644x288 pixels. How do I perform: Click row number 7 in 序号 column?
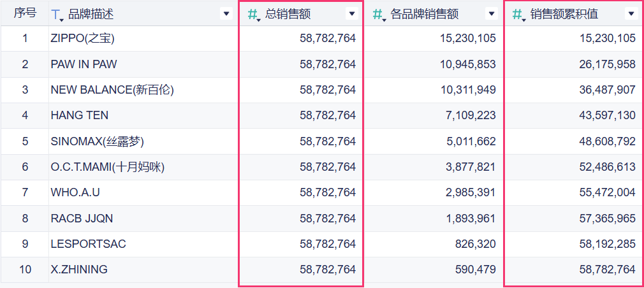point(25,192)
